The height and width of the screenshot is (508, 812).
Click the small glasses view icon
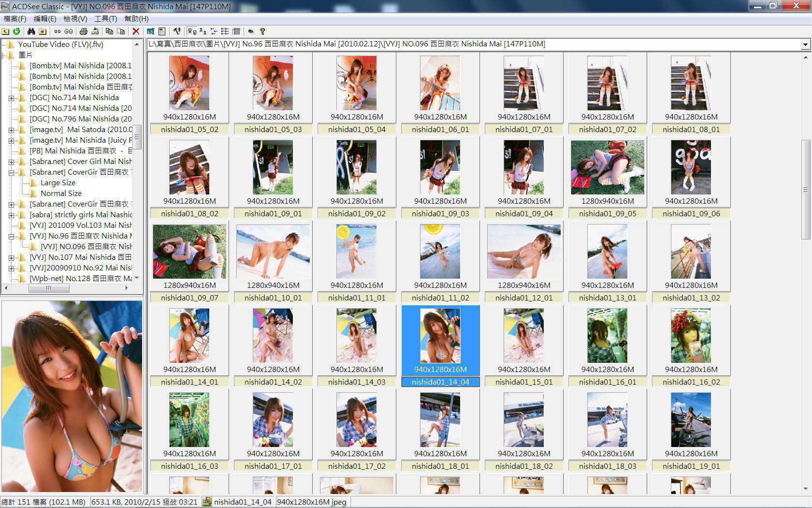point(58,31)
